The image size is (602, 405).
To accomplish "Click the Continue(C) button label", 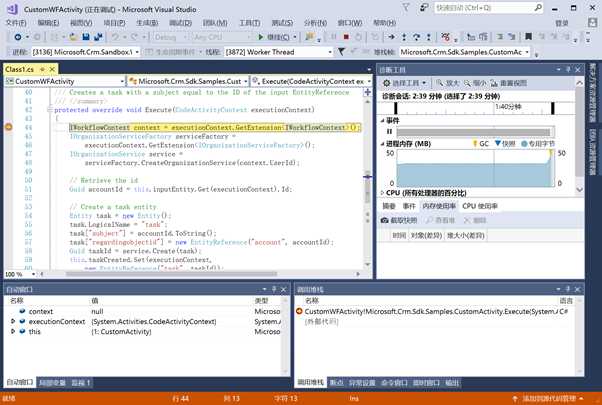I will (278, 37).
